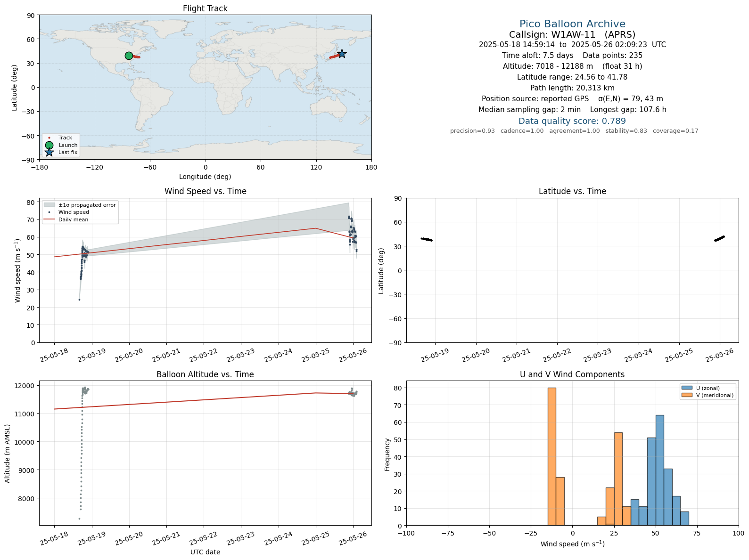
Task: Click the 'Latitude (deg)' axis label of the Flight Track map
Action: pyautogui.click(x=15, y=88)
